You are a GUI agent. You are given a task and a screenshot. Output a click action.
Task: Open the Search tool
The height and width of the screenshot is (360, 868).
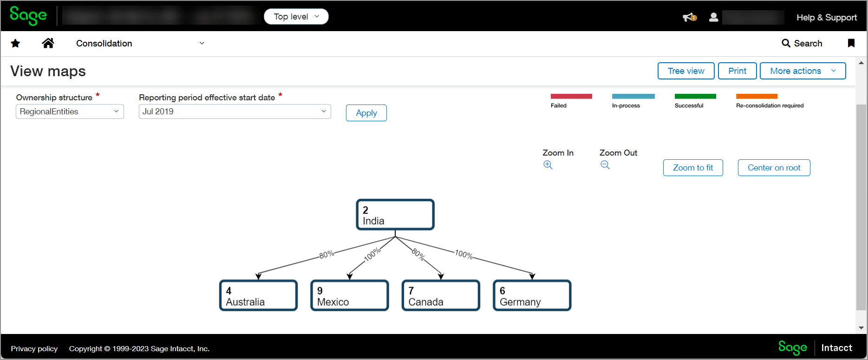click(x=802, y=43)
